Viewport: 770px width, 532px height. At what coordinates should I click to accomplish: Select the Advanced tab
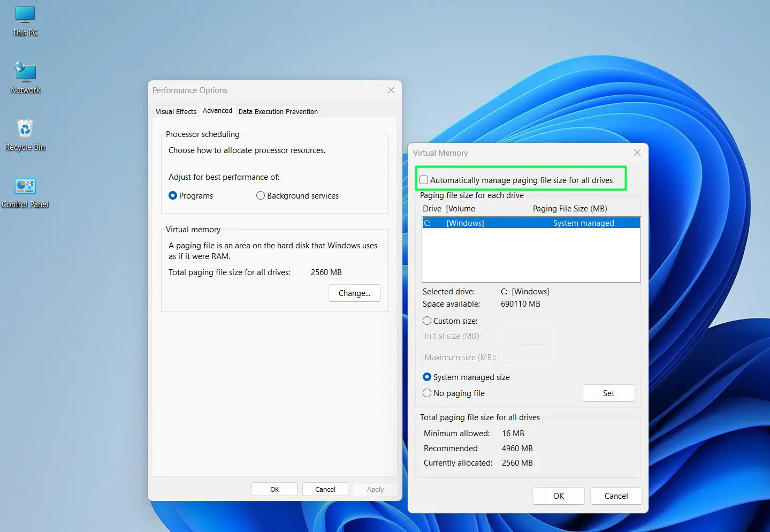[x=217, y=110]
